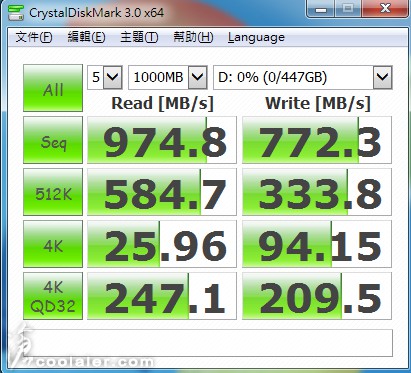The image size is (411, 373).
Task: Start all benchmarks with the All button
Action: 53,88
